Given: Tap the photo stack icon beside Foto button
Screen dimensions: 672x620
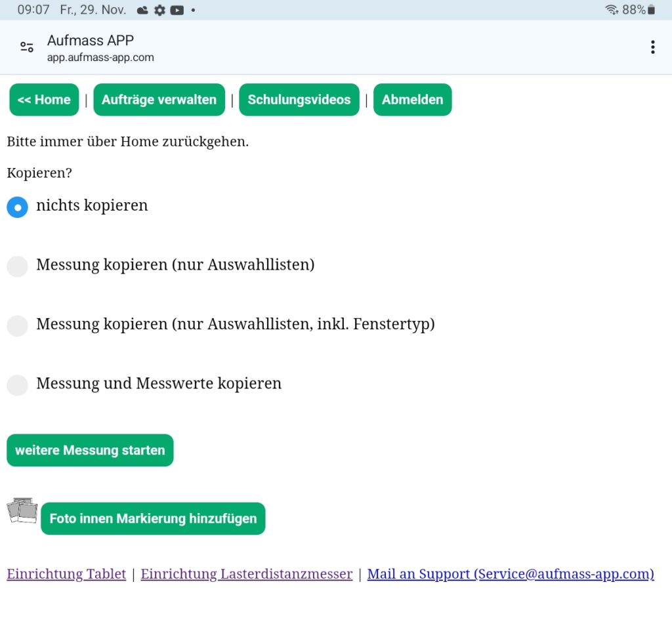Looking at the screenshot, I should [x=22, y=510].
